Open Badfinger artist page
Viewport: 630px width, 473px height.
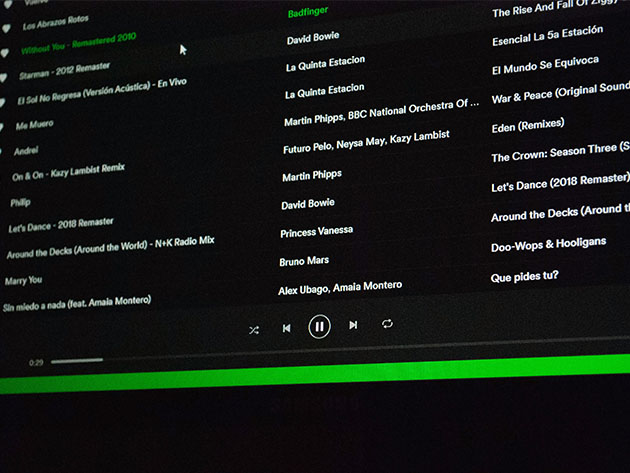click(x=307, y=13)
